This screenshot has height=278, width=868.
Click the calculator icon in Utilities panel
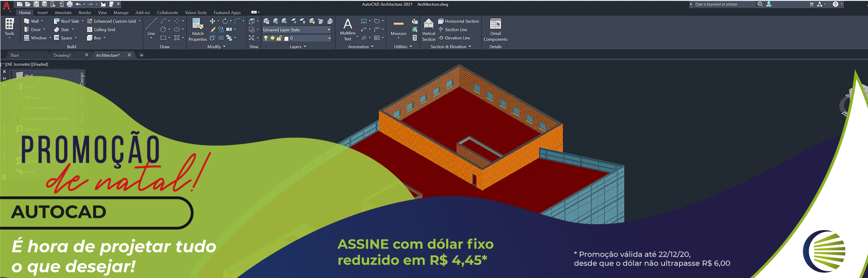point(415,38)
